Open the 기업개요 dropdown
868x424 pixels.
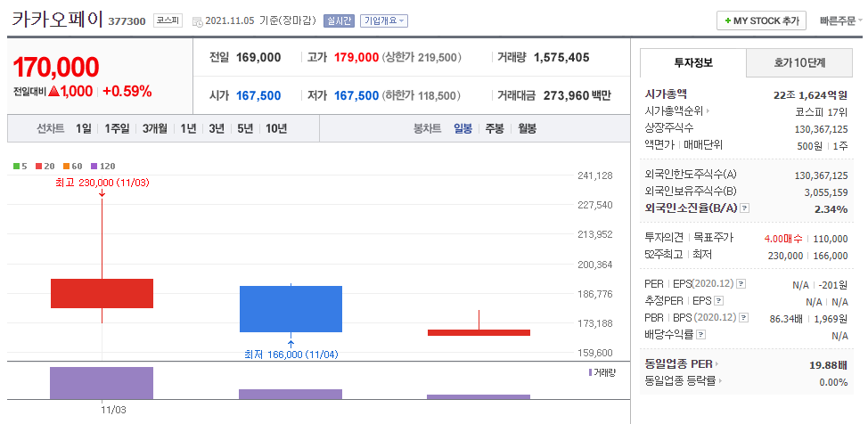tap(384, 21)
